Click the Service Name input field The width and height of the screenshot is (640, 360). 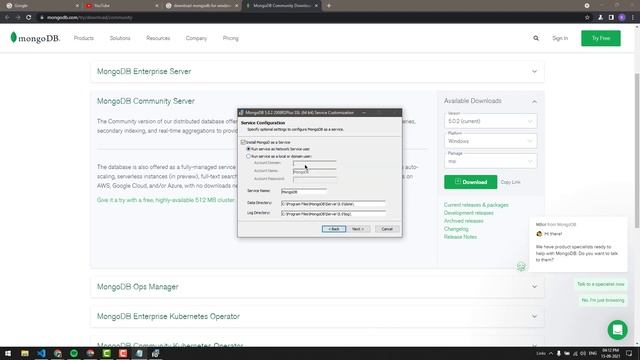[304, 191]
